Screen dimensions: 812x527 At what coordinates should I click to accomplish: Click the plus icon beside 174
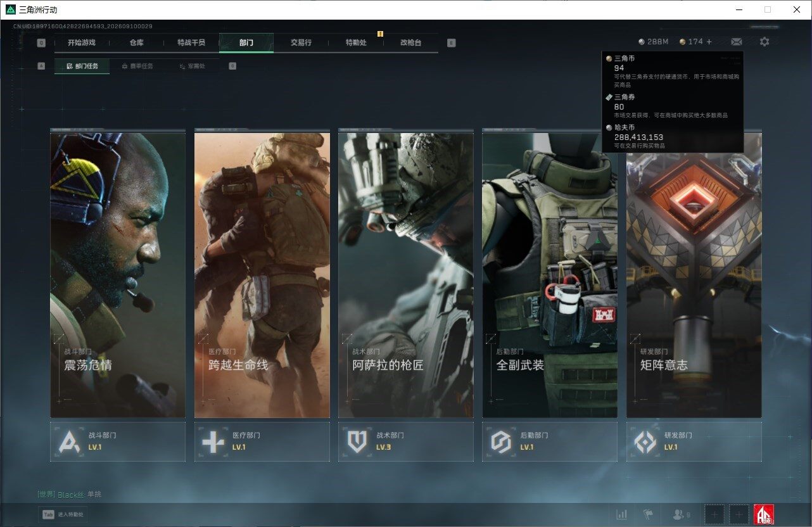click(x=709, y=42)
